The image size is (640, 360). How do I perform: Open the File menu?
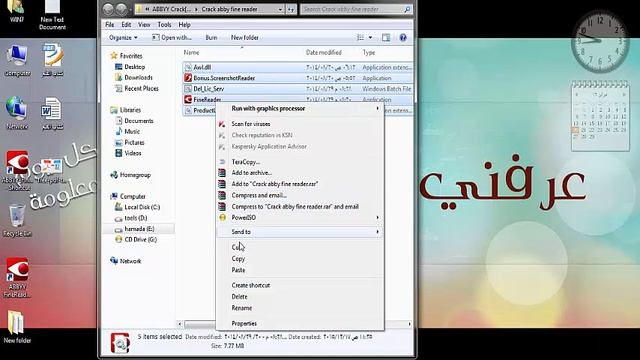(109, 24)
